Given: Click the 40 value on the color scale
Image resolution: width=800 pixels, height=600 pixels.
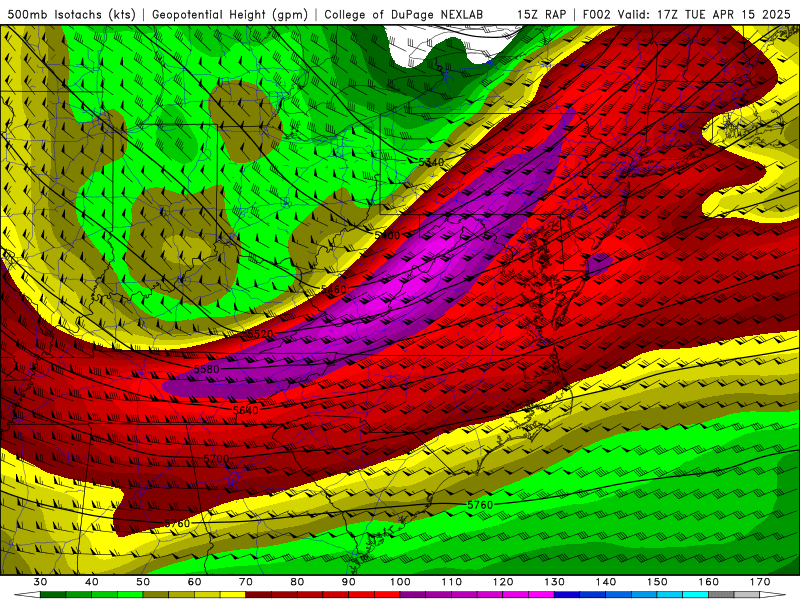Looking at the screenshot, I should [91, 582].
